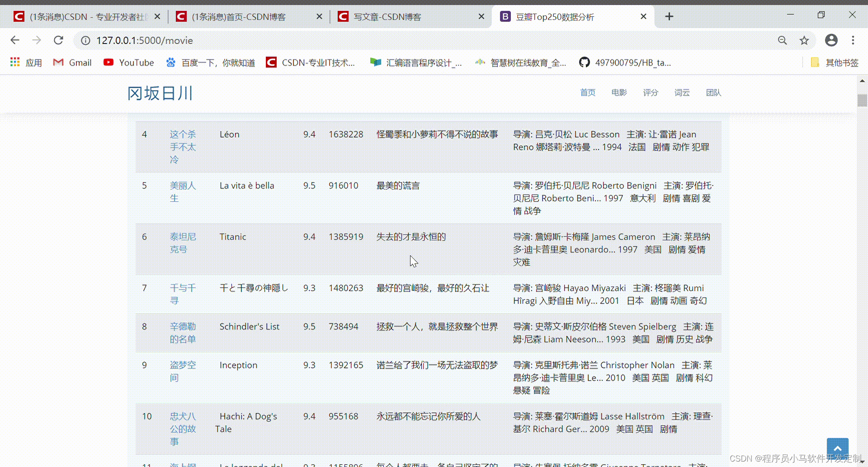This screenshot has width=868, height=467.
Task: Close the (1条消息)首页-CSDN博客 tab
Action: (319, 17)
